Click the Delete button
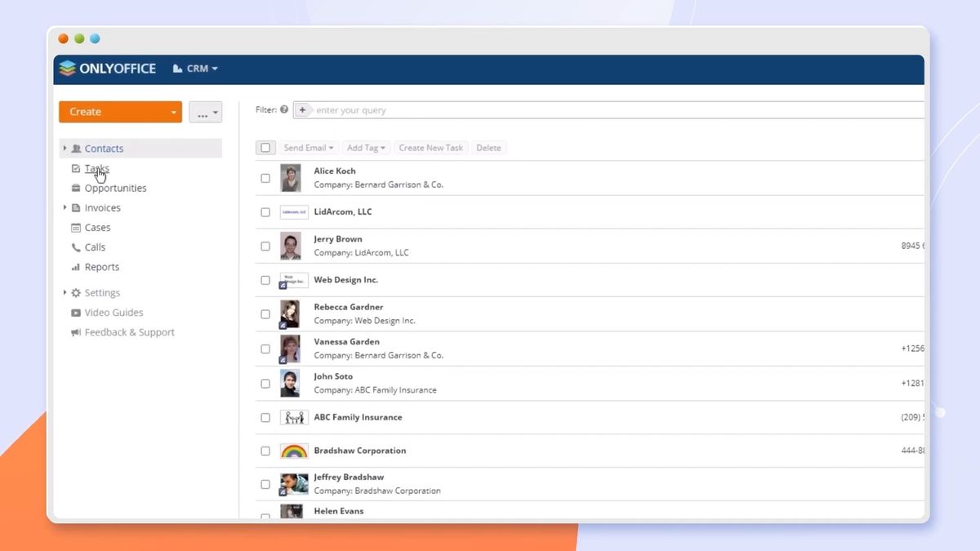Viewport: 980px width, 551px height. point(488,148)
